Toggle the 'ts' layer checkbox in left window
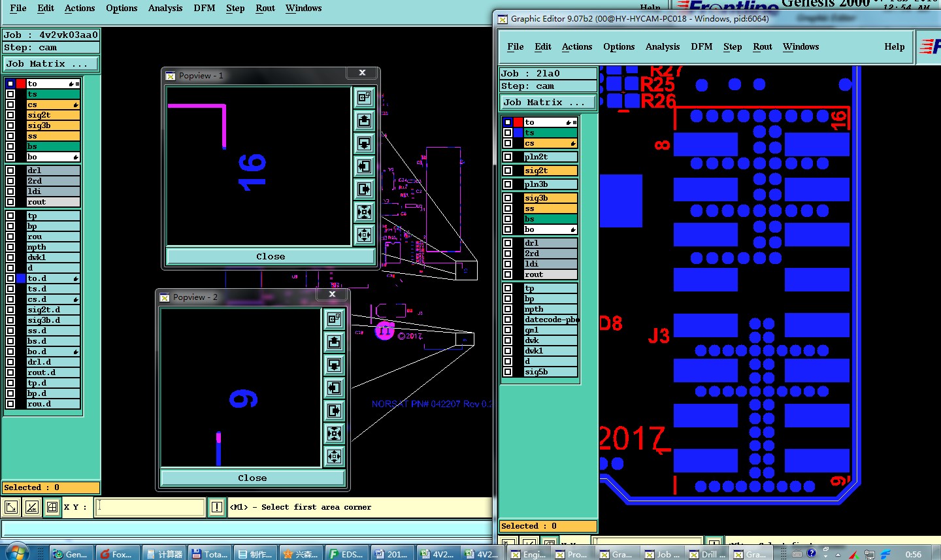941x560 pixels. pyautogui.click(x=10, y=94)
